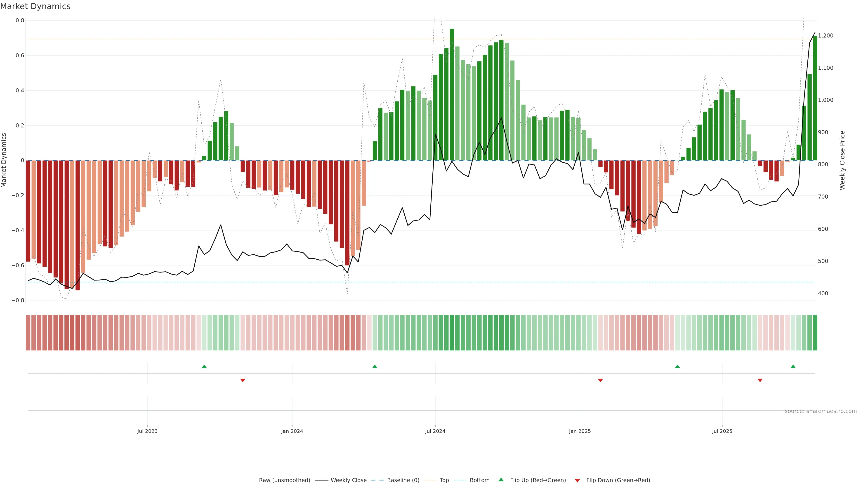Screen dimensions: 868x488
Task: Click the Flip Down marker before Jan 2024
Action: (x=243, y=380)
